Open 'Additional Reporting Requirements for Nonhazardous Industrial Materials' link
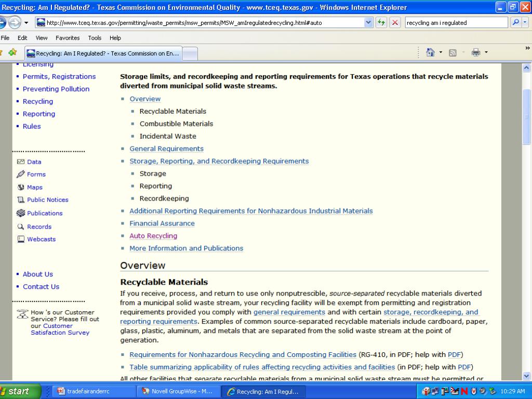 click(251, 211)
